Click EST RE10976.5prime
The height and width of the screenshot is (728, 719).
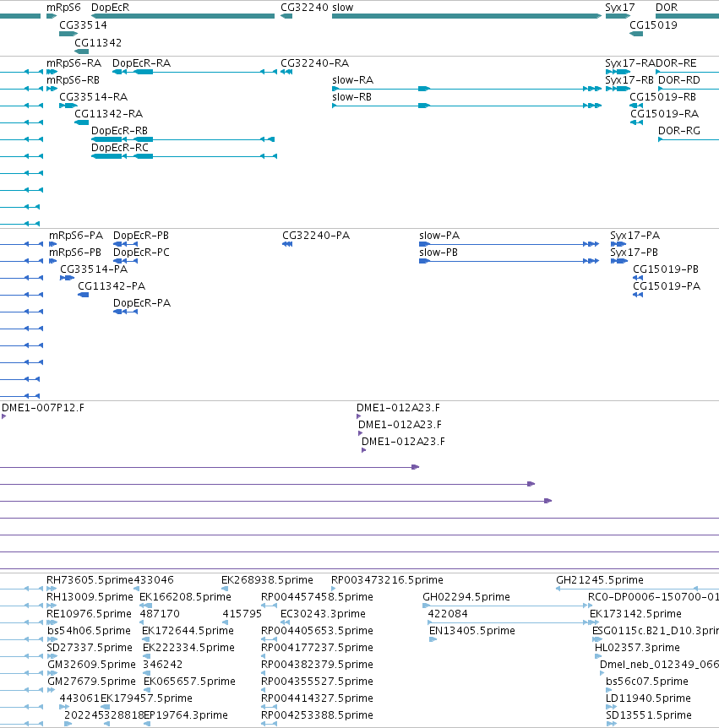89,614
